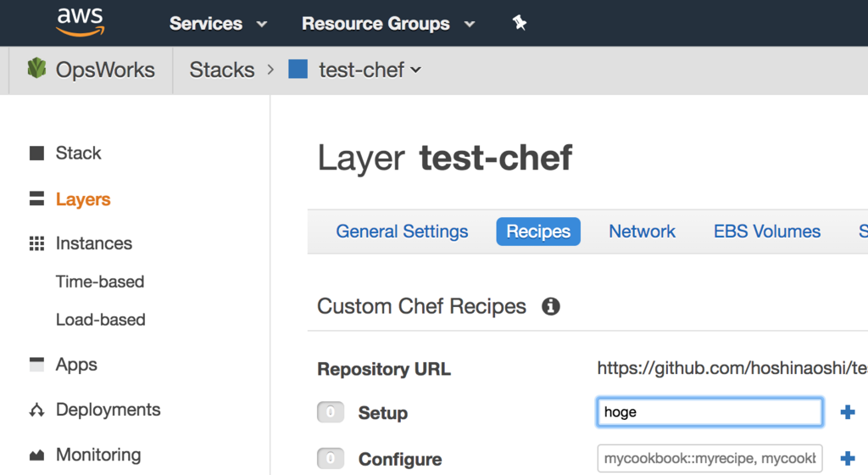Click the Layer test-chef heading
Image resolution: width=868 pixels, height=475 pixels.
[444, 158]
